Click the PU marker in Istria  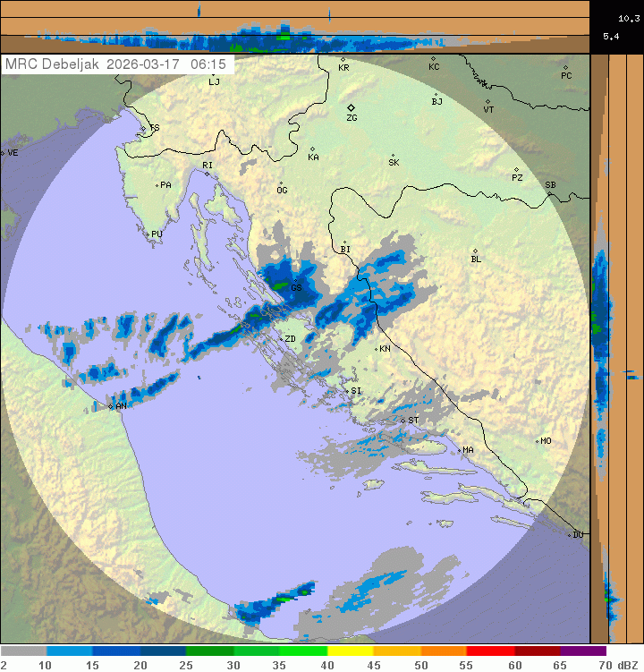point(148,234)
